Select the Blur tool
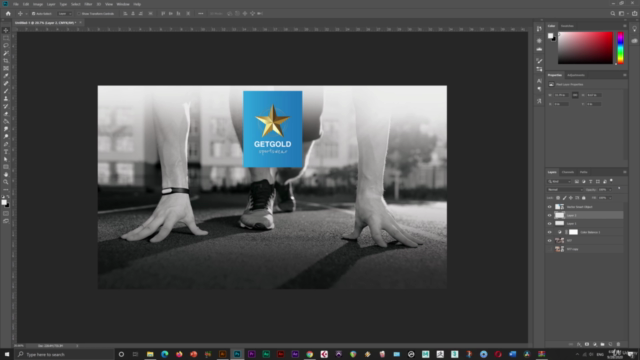 click(x=6, y=129)
